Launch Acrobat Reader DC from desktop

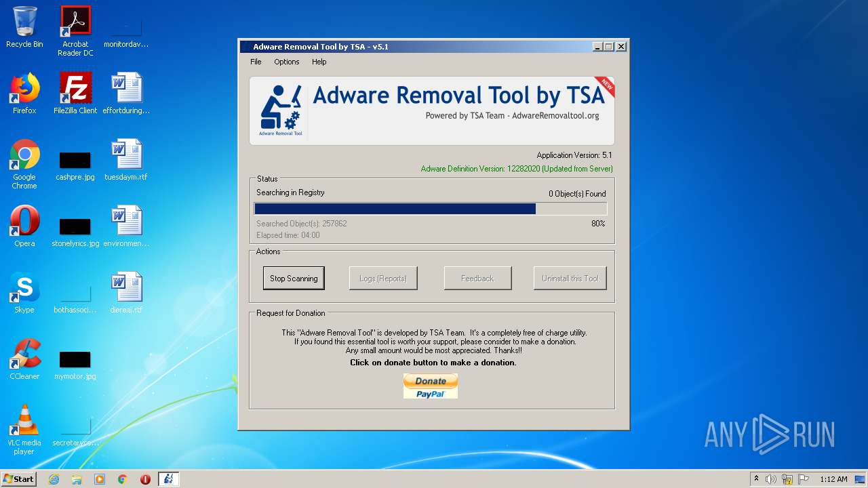[75, 31]
